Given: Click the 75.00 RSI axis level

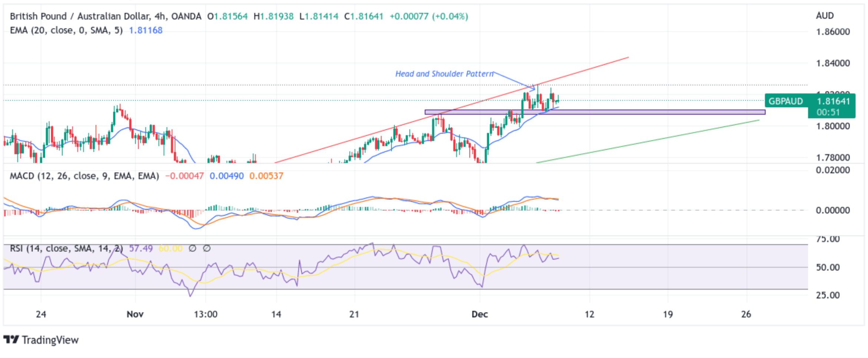Looking at the screenshot, I should click(x=828, y=239).
